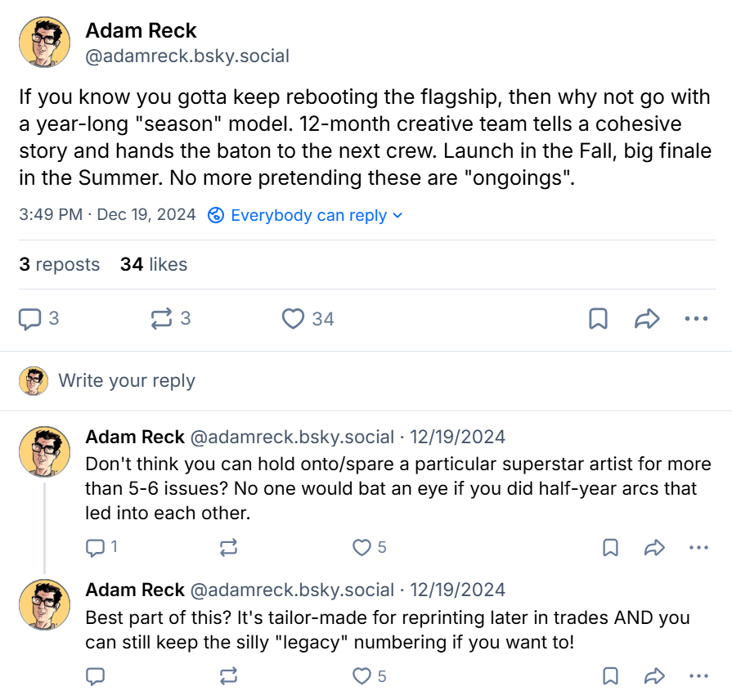732x700 pixels.
Task: Open more options for main post
Action: coord(696,319)
